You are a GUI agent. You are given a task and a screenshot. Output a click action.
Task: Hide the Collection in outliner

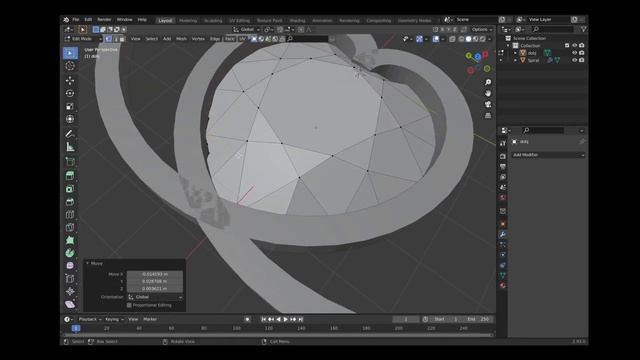tap(574, 45)
